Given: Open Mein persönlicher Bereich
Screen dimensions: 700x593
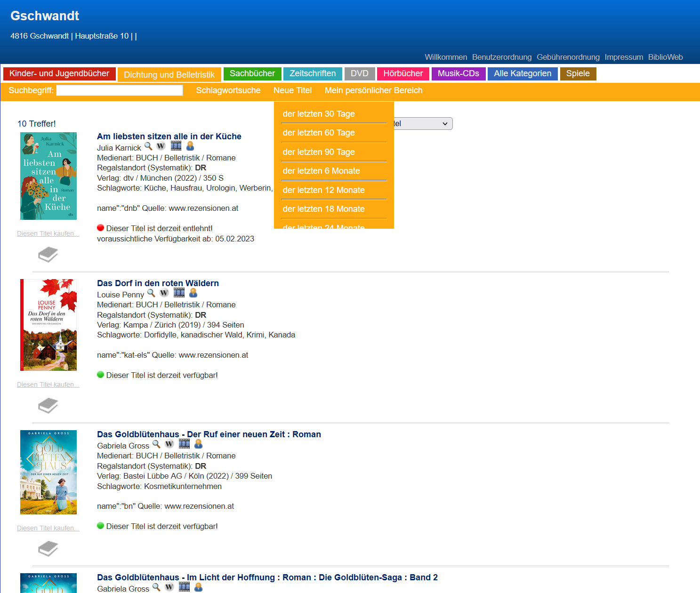Looking at the screenshot, I should tap(373, 90).
